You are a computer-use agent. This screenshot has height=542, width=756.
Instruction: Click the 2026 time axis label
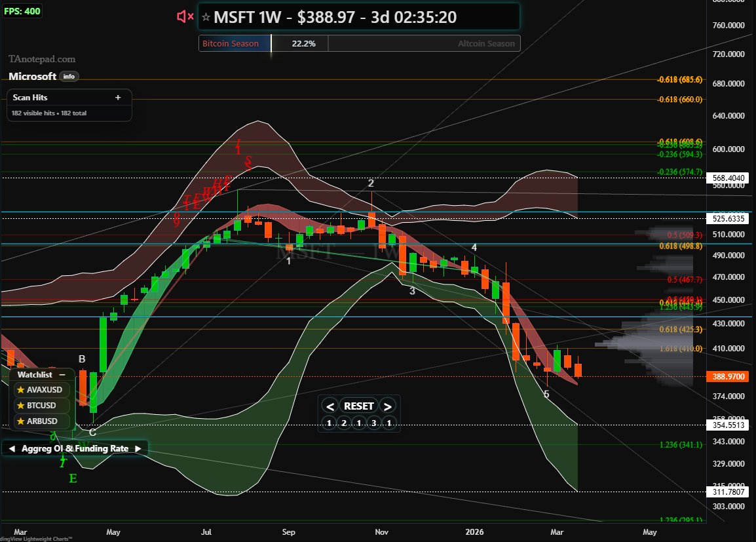pyautogui.click(x=474, y=532)
